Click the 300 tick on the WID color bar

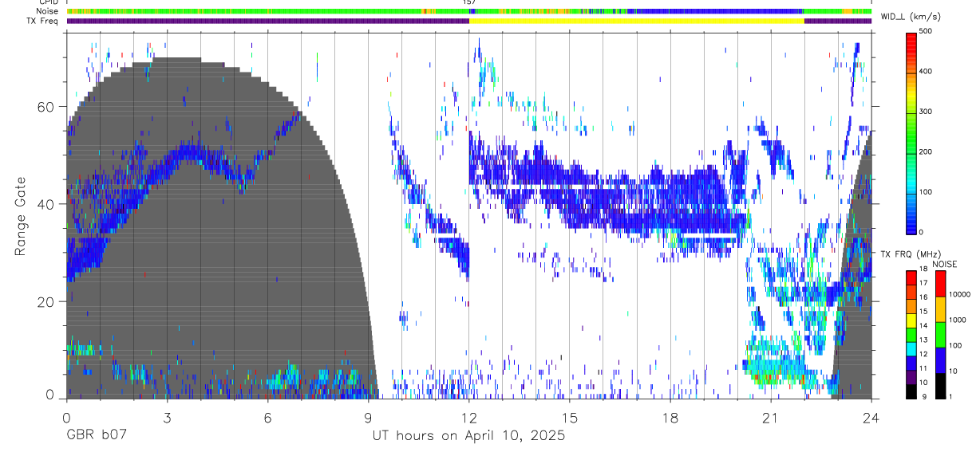(x=925, y=112)
